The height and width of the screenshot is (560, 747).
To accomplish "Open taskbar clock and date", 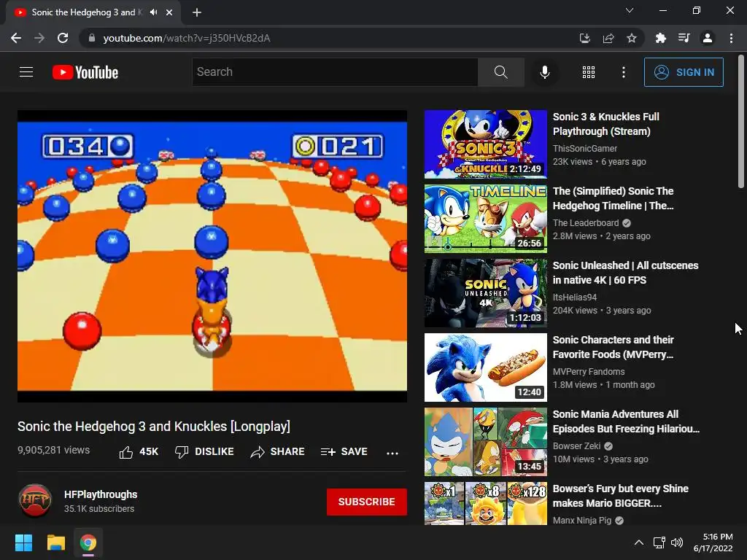I will [x=713, y=542].
